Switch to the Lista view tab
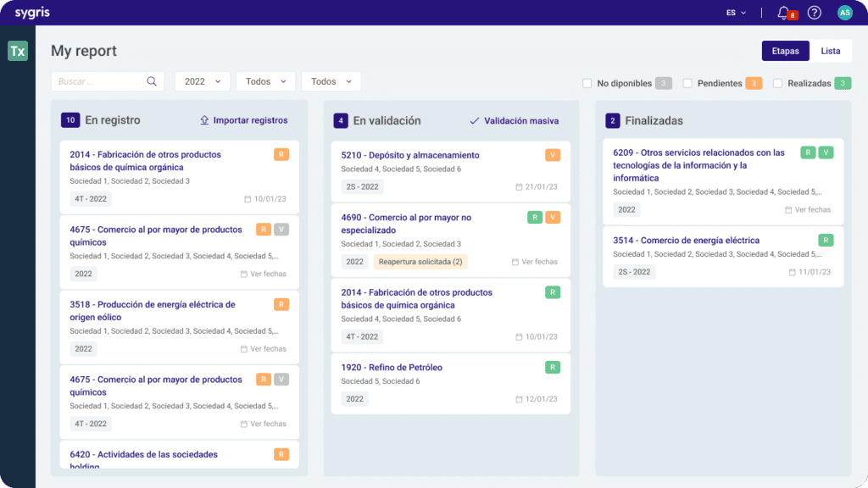Viewport: 868px width, 488px height. [x=830, y=51]
